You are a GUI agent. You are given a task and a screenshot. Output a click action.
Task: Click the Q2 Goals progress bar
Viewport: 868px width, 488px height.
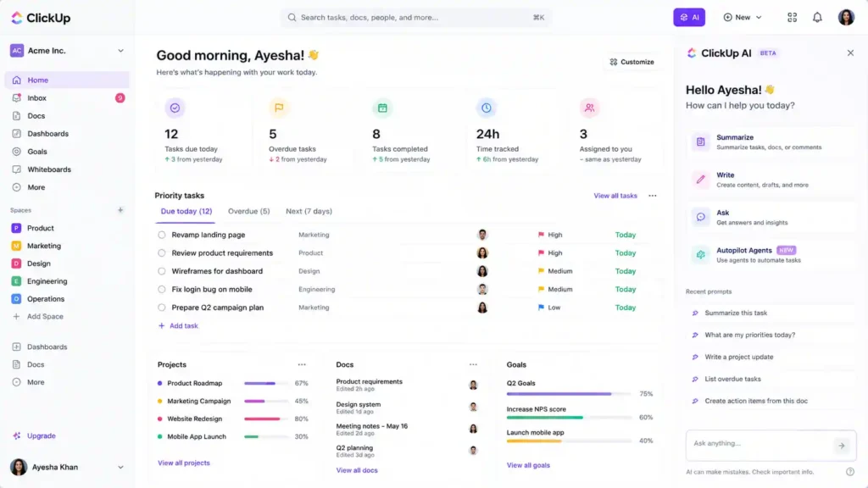[x=569, y=394]
